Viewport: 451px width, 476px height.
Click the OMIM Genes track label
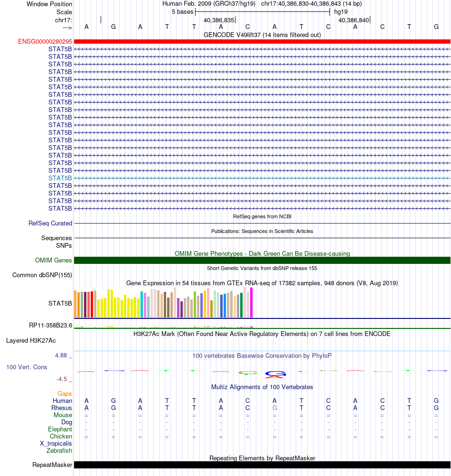pyautogui.click(x=54, y=260)
